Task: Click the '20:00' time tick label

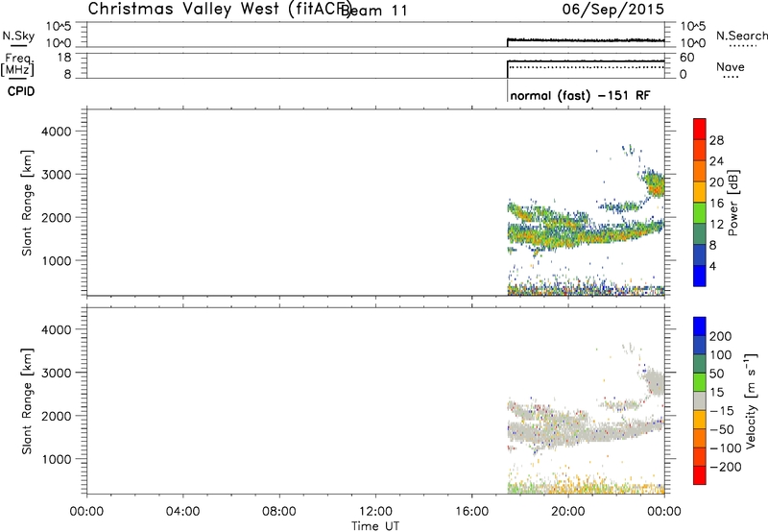Action: point(568,512)
